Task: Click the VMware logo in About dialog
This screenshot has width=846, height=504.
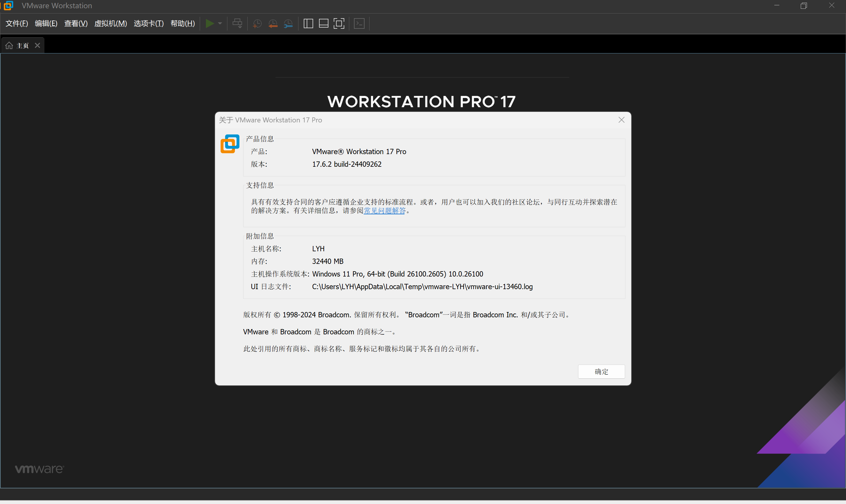Action: click(230, 144)
